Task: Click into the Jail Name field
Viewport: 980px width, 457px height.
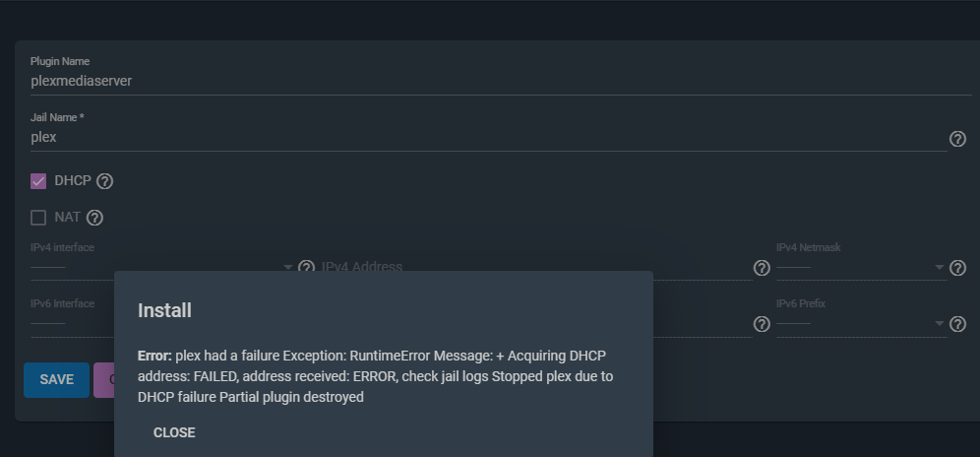Action: 489,138
